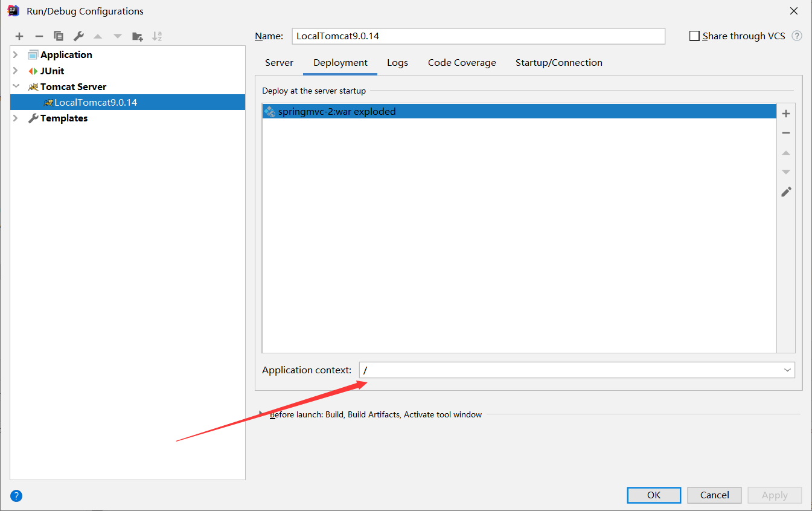Select the Deployment tab
The height and width of the screenshot is (511, 812).
pos(340,63)
